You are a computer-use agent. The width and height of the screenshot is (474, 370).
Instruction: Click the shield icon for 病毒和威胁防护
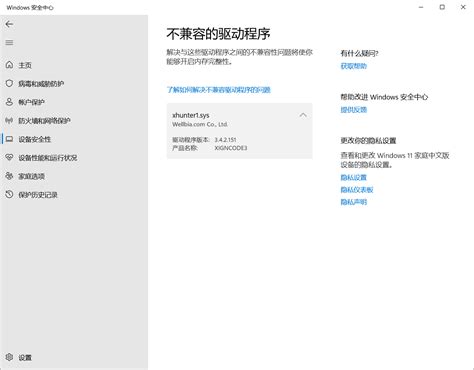click(9, 83)
